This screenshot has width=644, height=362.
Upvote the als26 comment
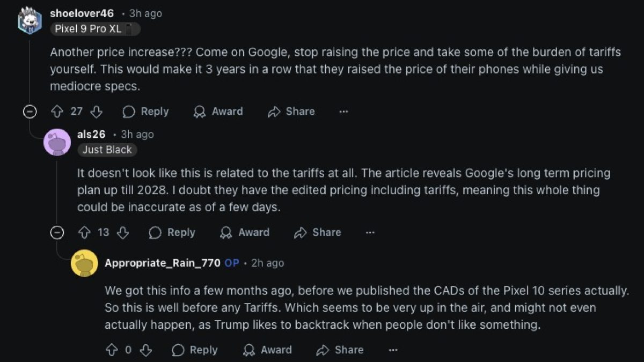pyautogui.click(x=84, y=232)
